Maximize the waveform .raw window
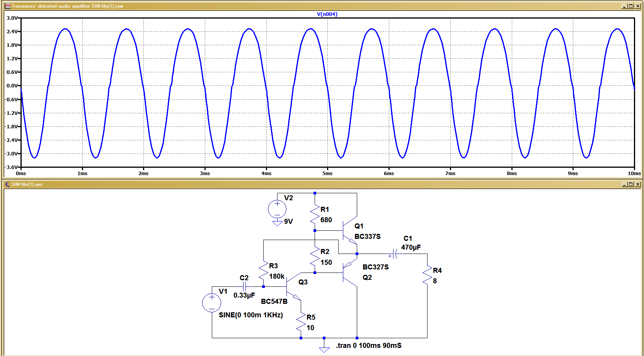The width and height of the screenshot is (644, 356). pos(630,6)
